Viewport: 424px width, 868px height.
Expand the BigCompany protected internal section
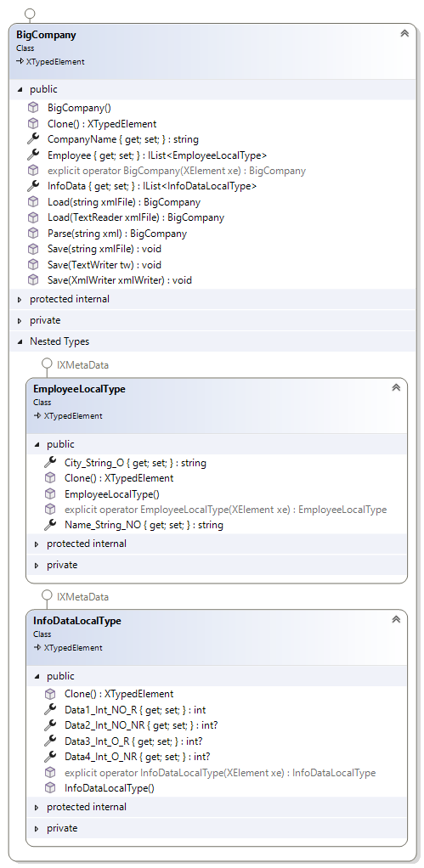(x=20, y=300)
